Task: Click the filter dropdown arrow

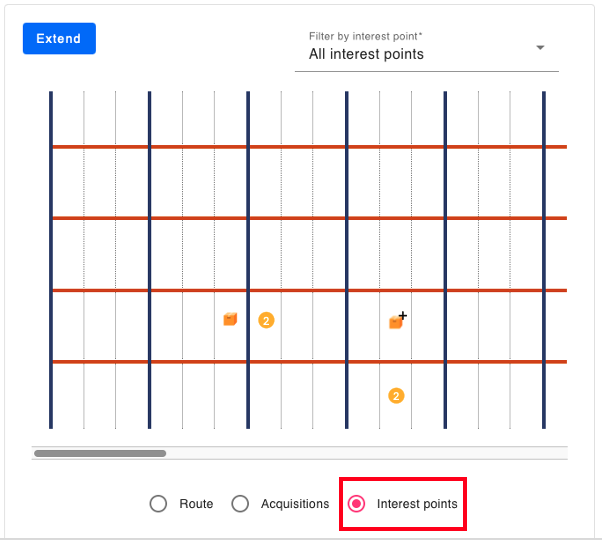Action: [540, 48]
